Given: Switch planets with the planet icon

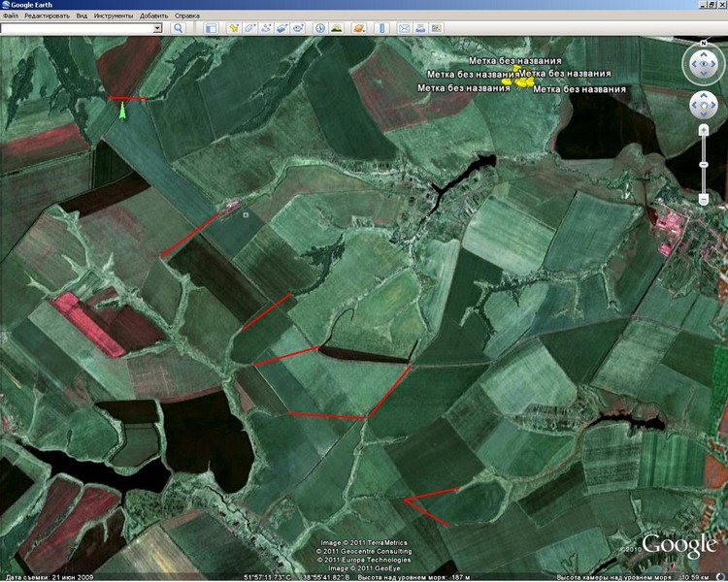Looking at the screenshot, I should point(357,29).
